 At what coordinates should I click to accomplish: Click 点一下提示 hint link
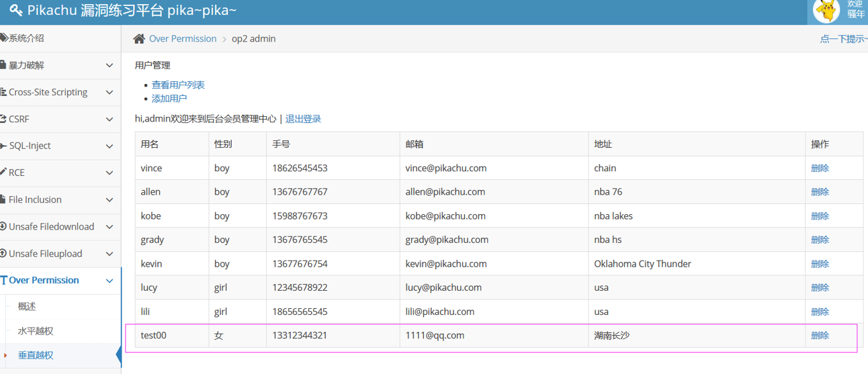[842, 39]
